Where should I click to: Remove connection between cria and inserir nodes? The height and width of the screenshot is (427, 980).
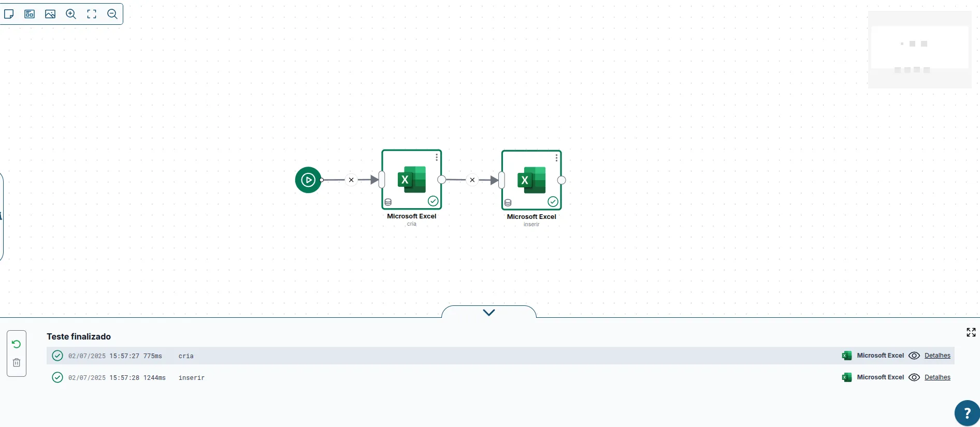click(472, 180)
